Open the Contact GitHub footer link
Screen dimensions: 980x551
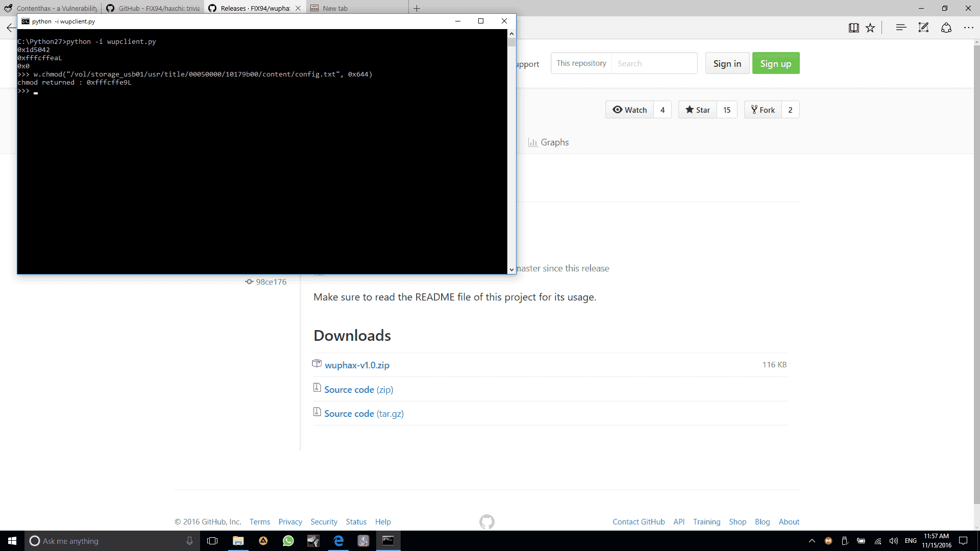[639, 522]
